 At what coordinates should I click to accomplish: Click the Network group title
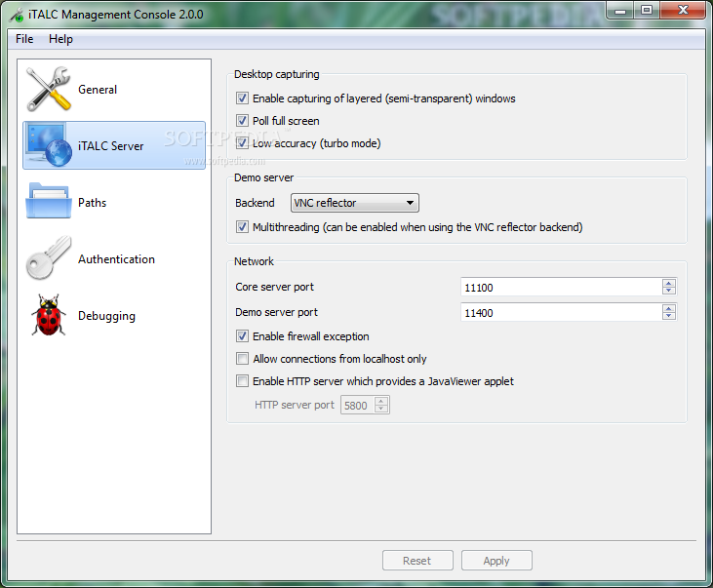(x=254, y=261)
